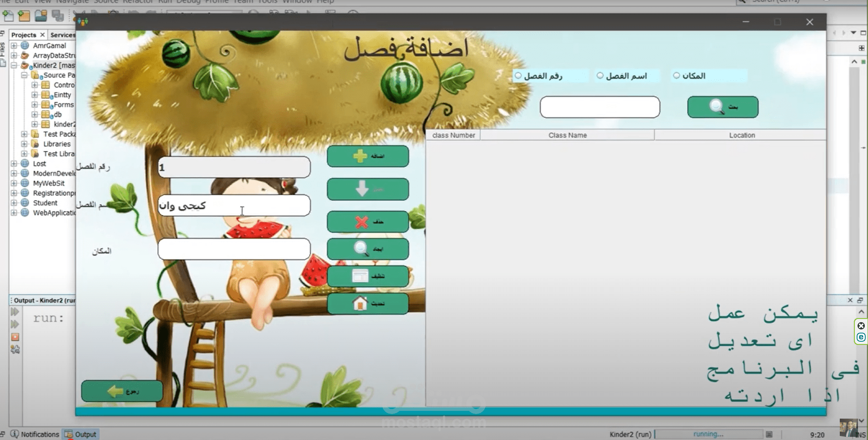Image resolution: width=868 pixels, height=440 pixels.
Task: Click the Open Project toolbar icon
Action: (41, 16)
